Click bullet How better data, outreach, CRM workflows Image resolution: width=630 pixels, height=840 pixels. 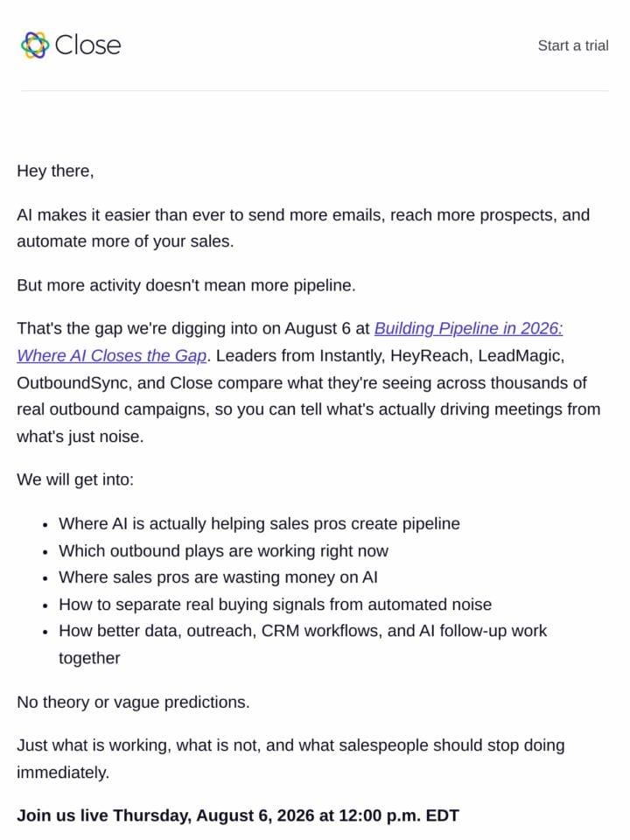pos(303,645)
